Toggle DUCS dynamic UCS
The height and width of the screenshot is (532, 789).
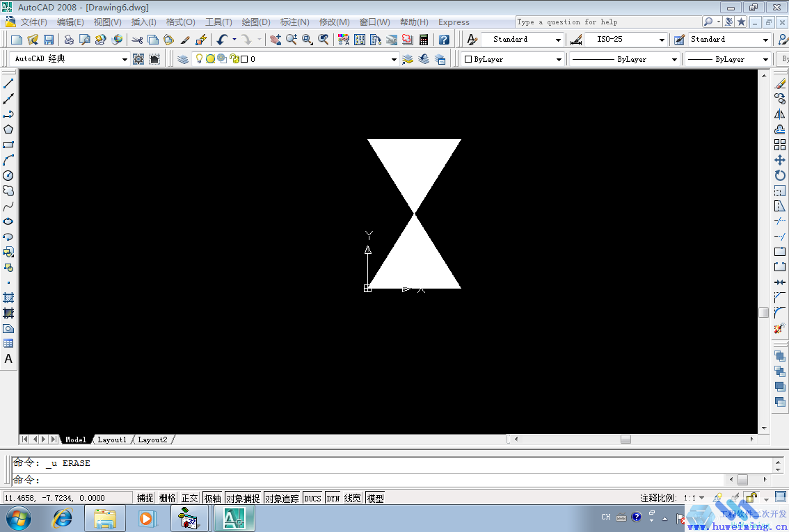coord(312,498)
